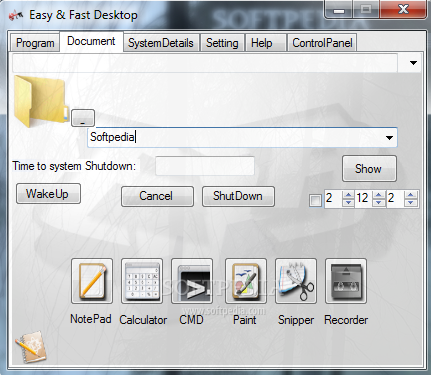Switch to the Program tab

click(x=35, y=43)
